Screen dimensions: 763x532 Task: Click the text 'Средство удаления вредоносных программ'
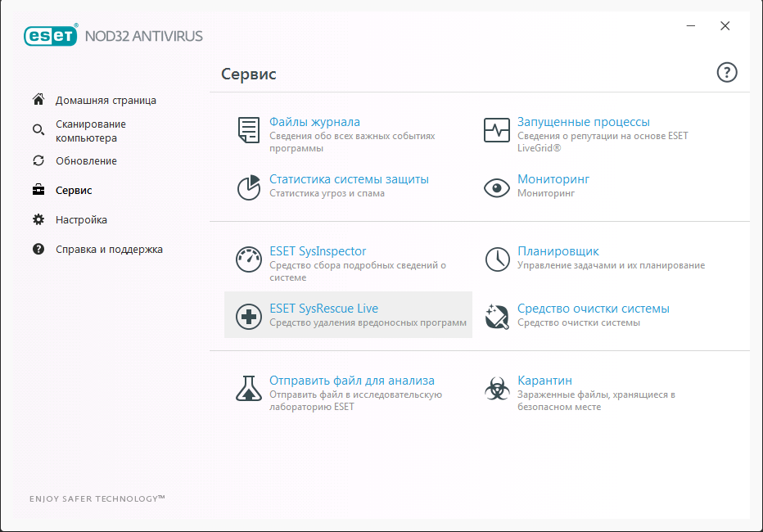(x=368, y=322)
